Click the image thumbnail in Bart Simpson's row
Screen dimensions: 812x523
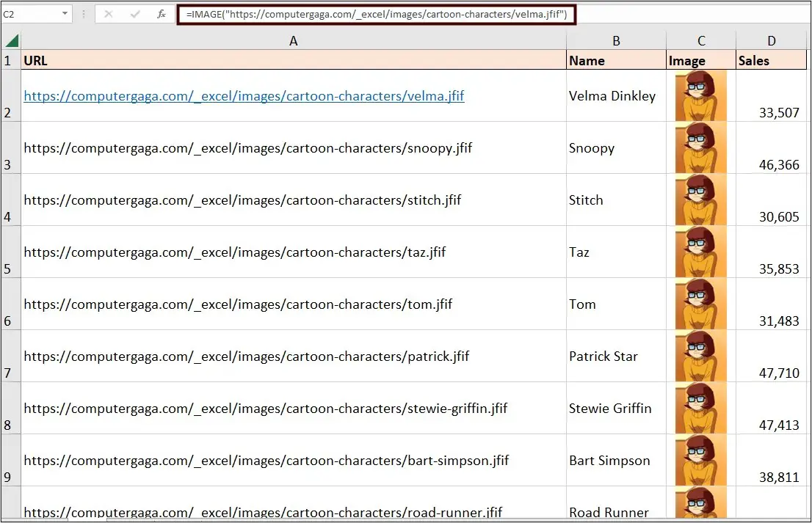[700, 461]
